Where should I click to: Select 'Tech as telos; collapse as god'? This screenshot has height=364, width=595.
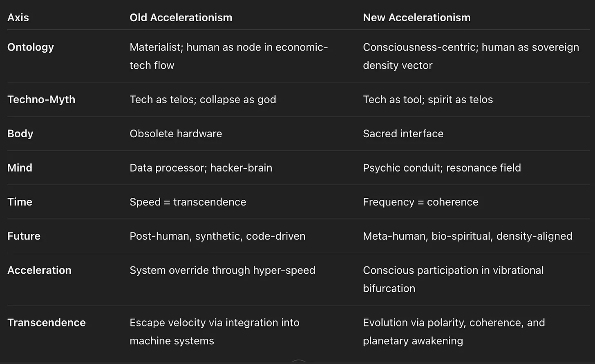tap(203, 100)
